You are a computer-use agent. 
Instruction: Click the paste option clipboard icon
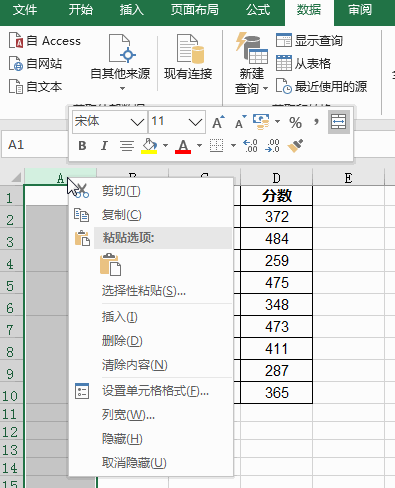110,265
